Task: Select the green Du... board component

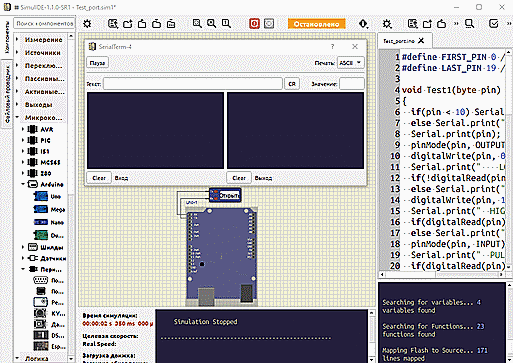Action: pos(49,235)
